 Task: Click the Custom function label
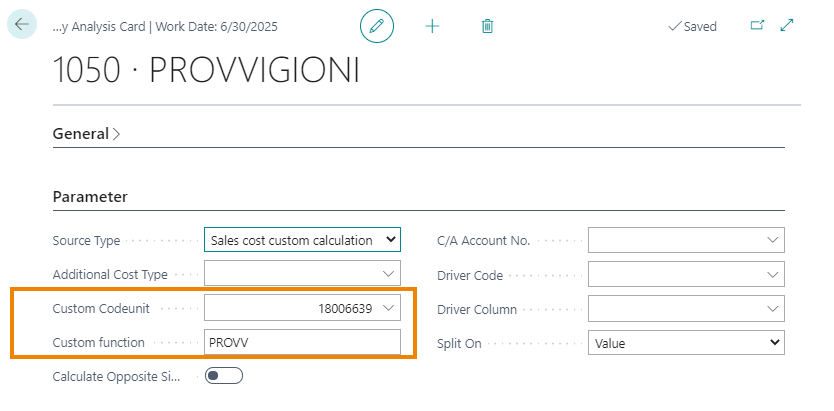tap(98, 342)
